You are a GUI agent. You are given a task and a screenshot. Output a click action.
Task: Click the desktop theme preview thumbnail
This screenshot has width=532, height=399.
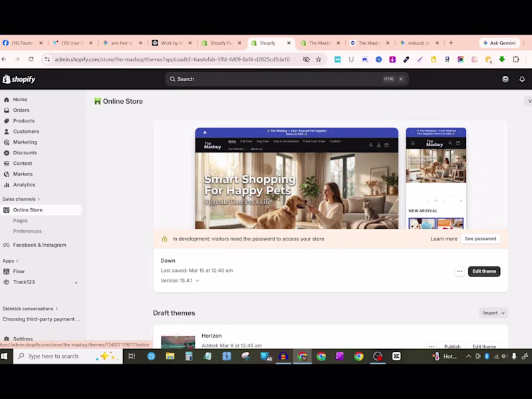297,178
